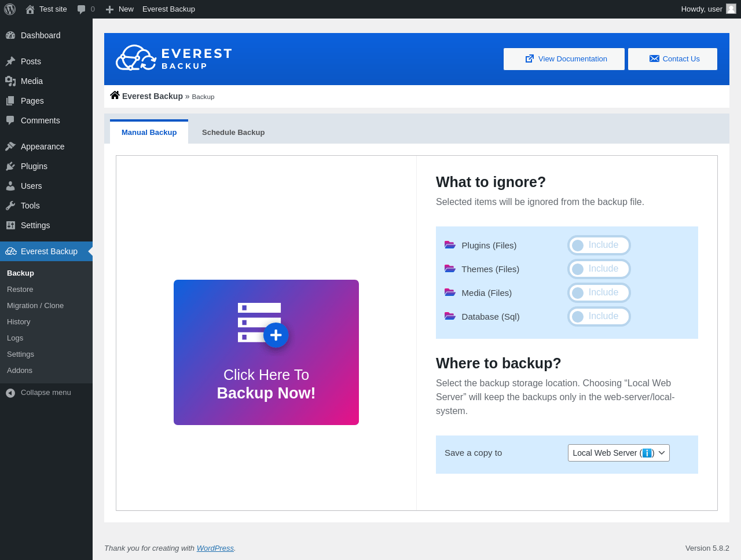
Task: Toggle Database (Sql) Include switch
Action: pyautogui.click(x=599, y=316)
